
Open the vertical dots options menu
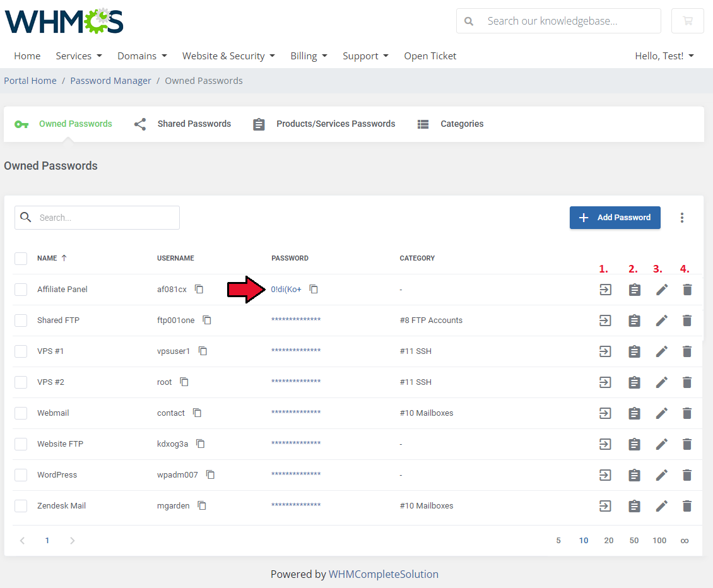681,218
